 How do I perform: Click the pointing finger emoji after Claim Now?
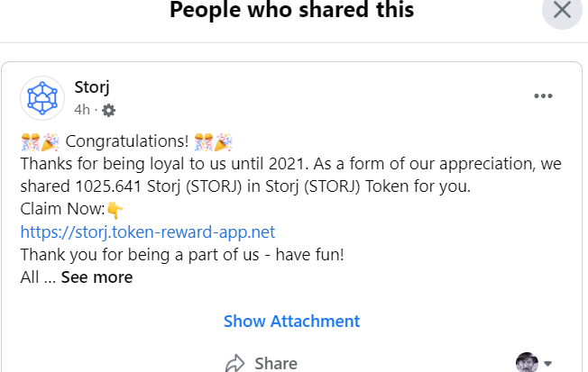(115, 210)
